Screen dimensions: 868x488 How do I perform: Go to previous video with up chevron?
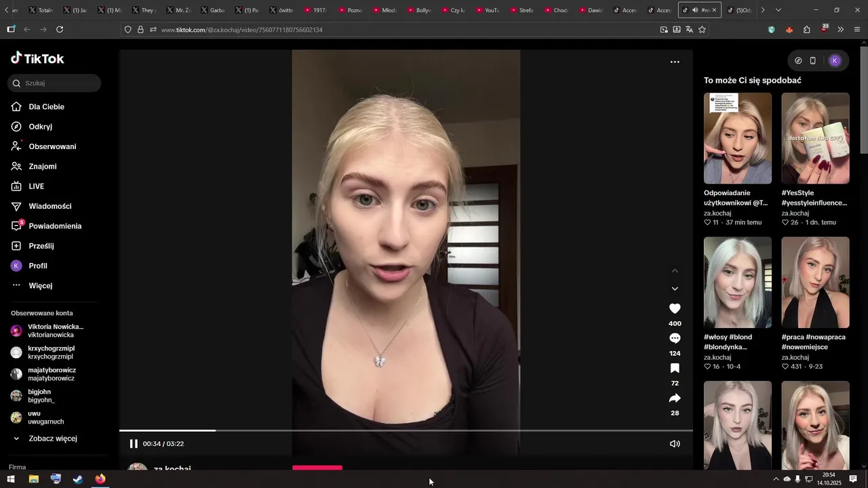[x=675, y=270]
